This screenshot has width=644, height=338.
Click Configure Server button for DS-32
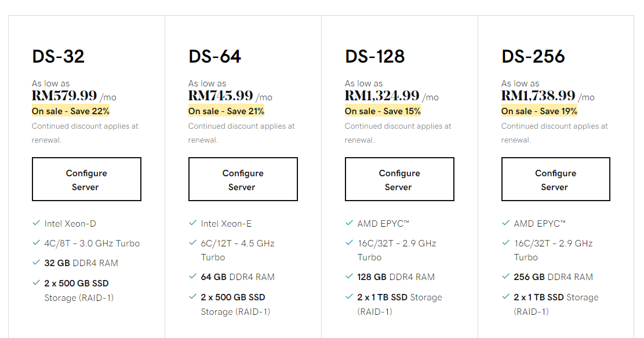tap(87, 179)
